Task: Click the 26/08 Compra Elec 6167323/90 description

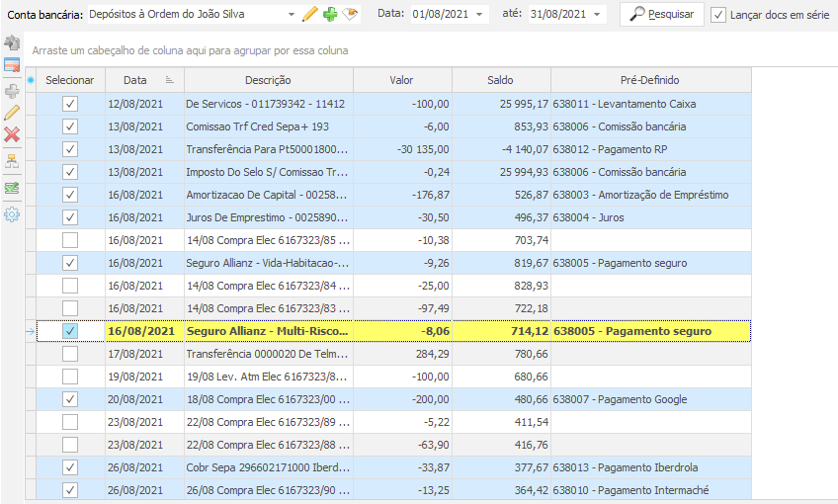Action: [268, 490]
